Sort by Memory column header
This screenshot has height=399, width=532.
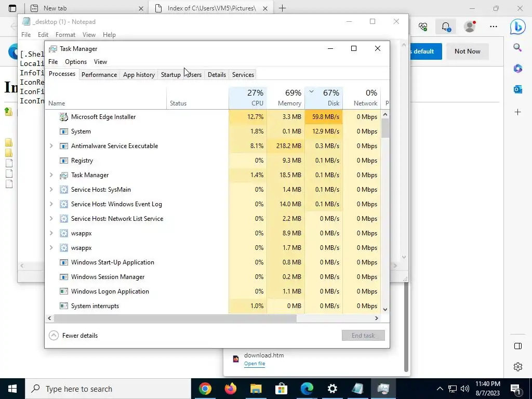pos(286,98)
